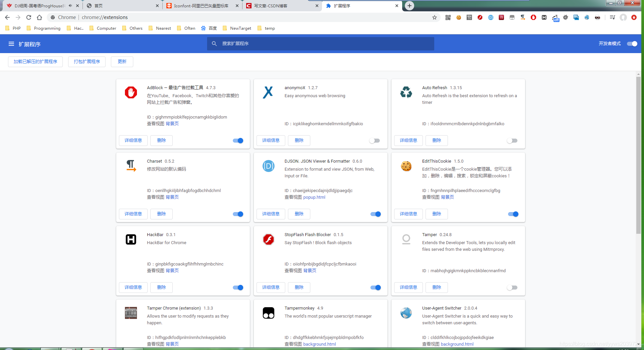
Task: Turn off developer mode switch
Action: coord(631,43)
